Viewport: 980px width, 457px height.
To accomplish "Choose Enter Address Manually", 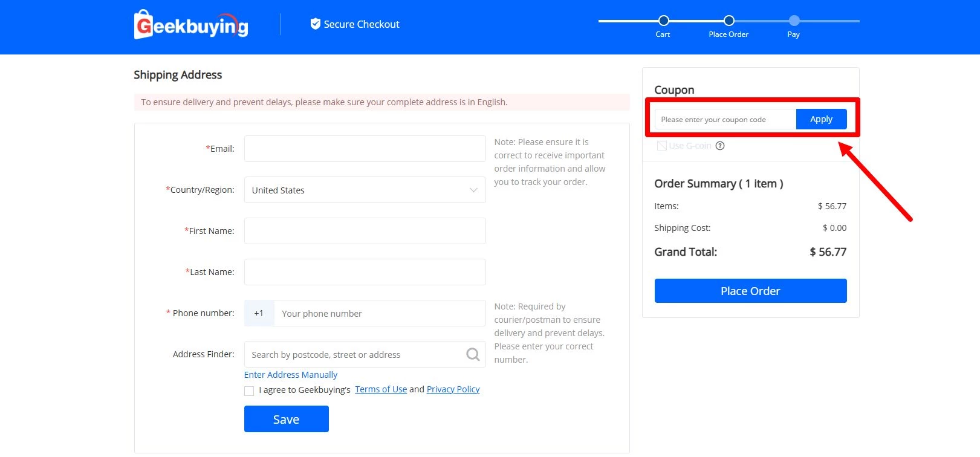I will pos(291,375).
